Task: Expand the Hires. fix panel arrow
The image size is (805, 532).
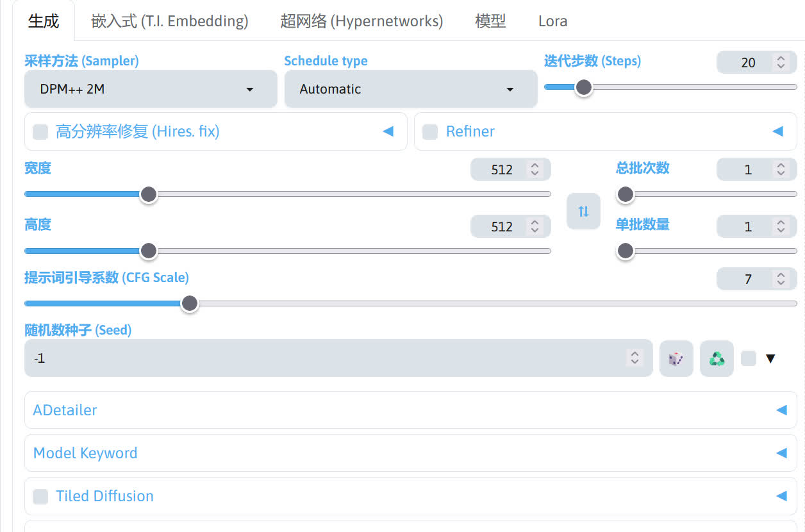Action: (388, 131)
